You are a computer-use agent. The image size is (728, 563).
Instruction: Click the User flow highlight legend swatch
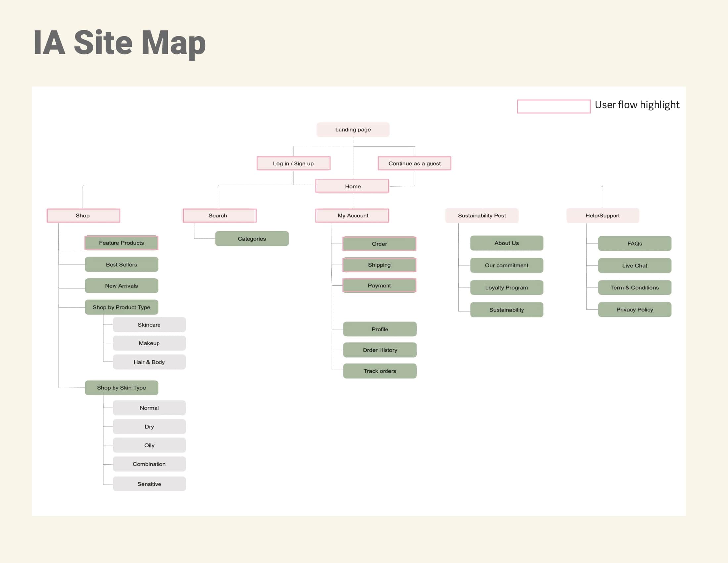[x=553, y=106]
